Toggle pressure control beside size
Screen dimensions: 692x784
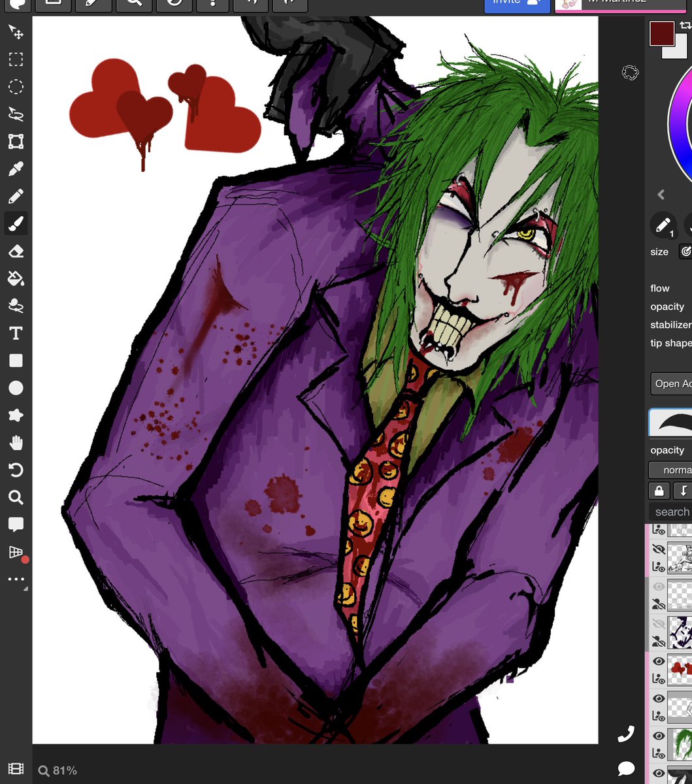(x=686, y=251)
